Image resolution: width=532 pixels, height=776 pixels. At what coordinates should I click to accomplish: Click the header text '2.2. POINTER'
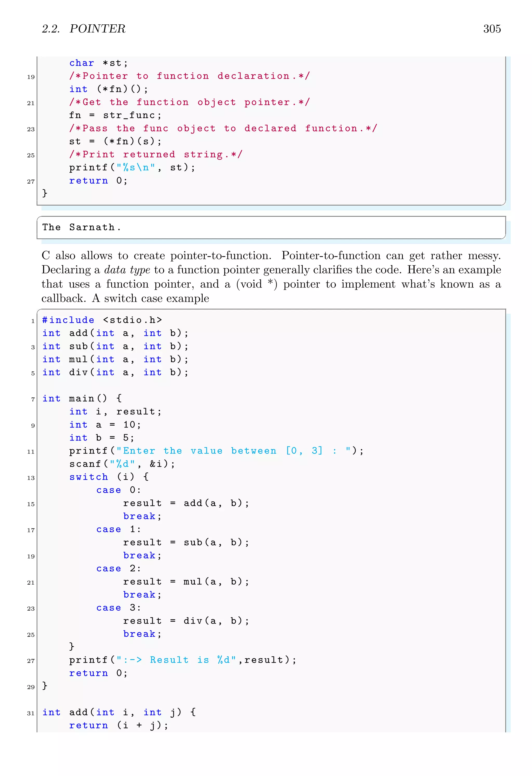[83, 29]
